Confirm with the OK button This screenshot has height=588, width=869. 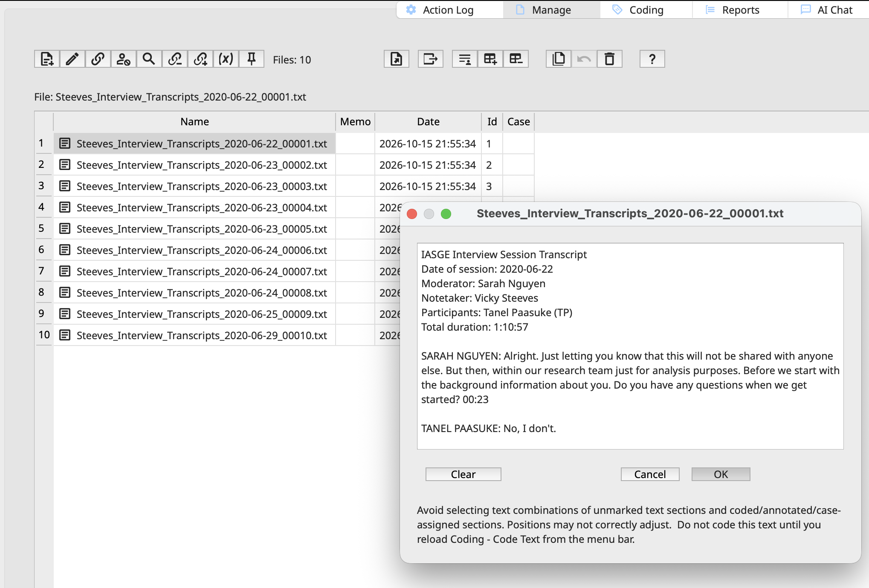tap(721, 474)
